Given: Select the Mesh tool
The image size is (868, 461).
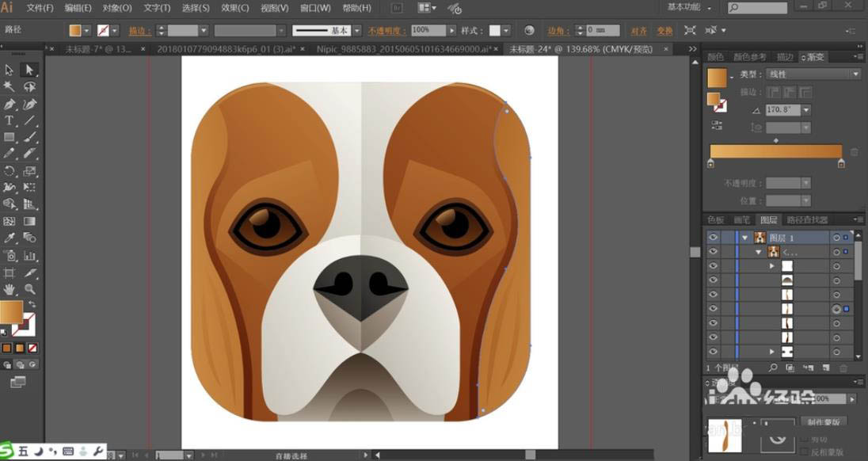Looking at the screenshot, I should click(x=10, y=221).
